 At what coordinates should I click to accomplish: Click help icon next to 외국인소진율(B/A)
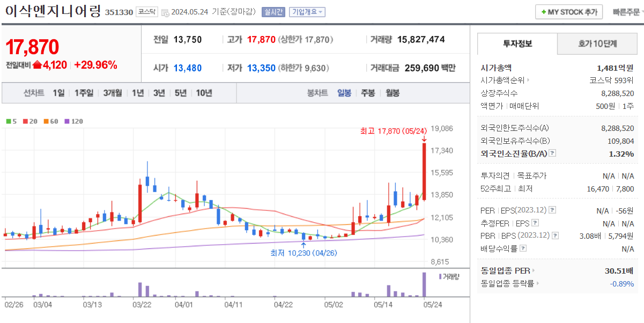pyautogui.click(x=553, y=153)
